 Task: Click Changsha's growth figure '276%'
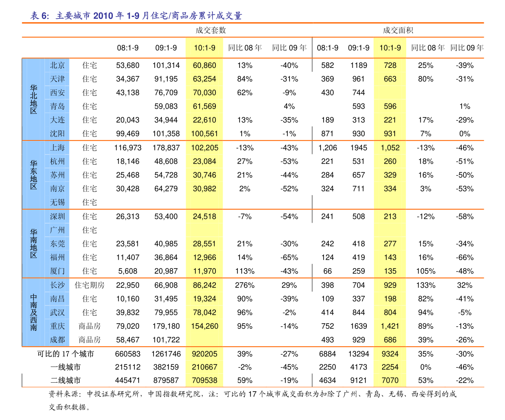click(245, 285)
